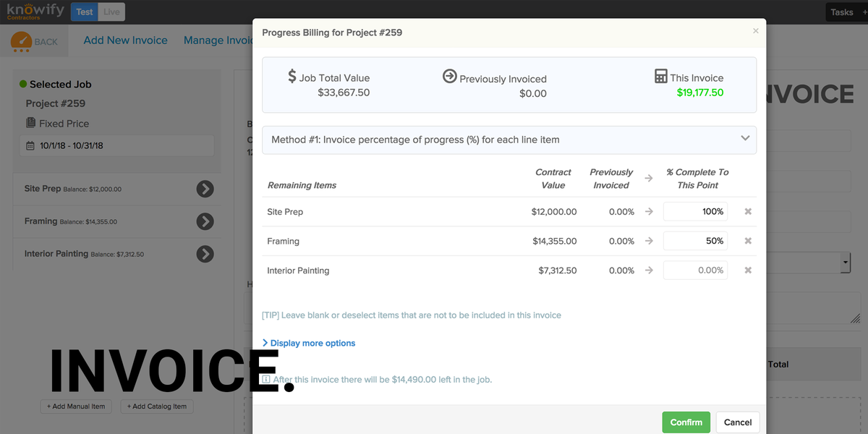Click Project #259 in sidebar

(x=56, y=103)
